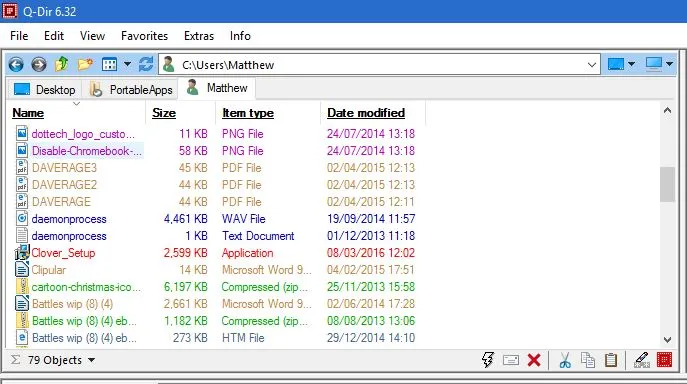Sort by the Size column header

point(164,113)
